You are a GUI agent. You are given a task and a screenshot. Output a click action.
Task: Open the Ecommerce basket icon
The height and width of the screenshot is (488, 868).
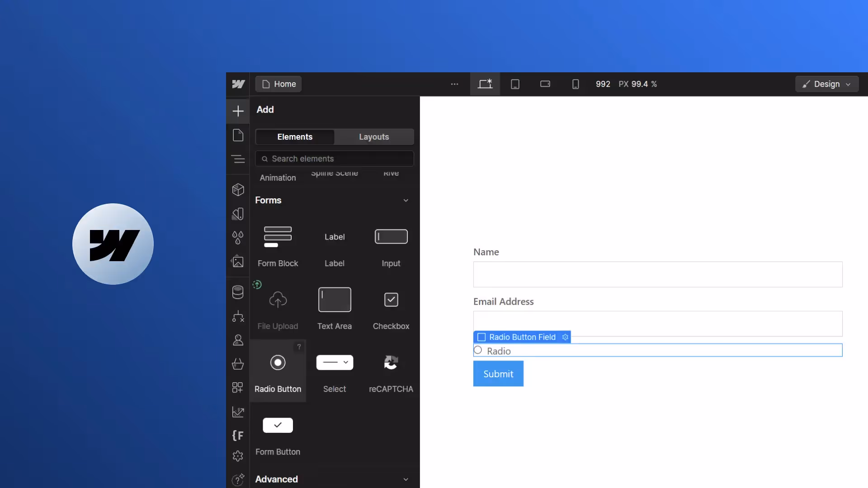[238, 364]
